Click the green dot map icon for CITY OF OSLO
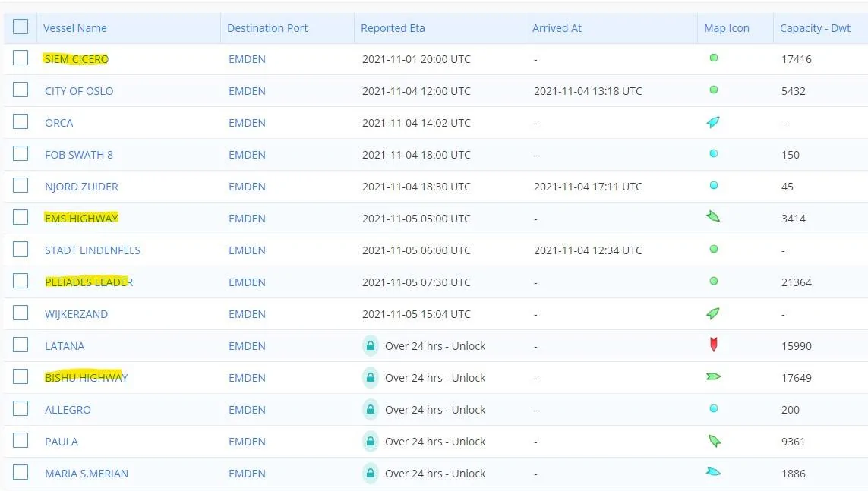 (x=714, y=90)
